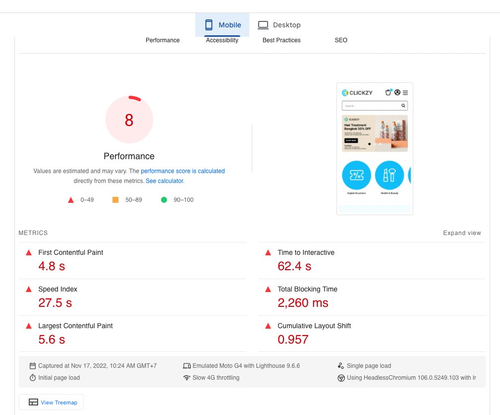This screenshot has width=500, height=415.
Task: Click the Clickzy page screenshot thumbnail
Action: (375, 149)
